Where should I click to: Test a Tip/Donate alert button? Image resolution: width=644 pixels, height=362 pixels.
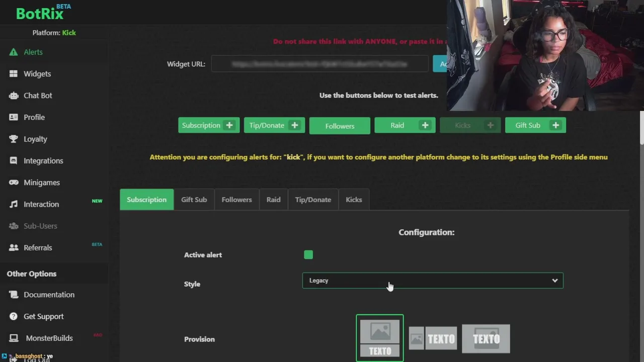pos(274,125)
